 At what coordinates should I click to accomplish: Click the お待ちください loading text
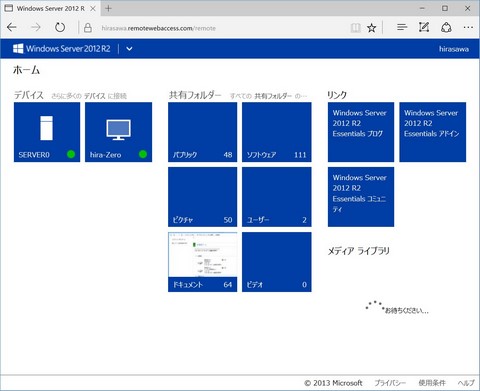pos(407,311)
